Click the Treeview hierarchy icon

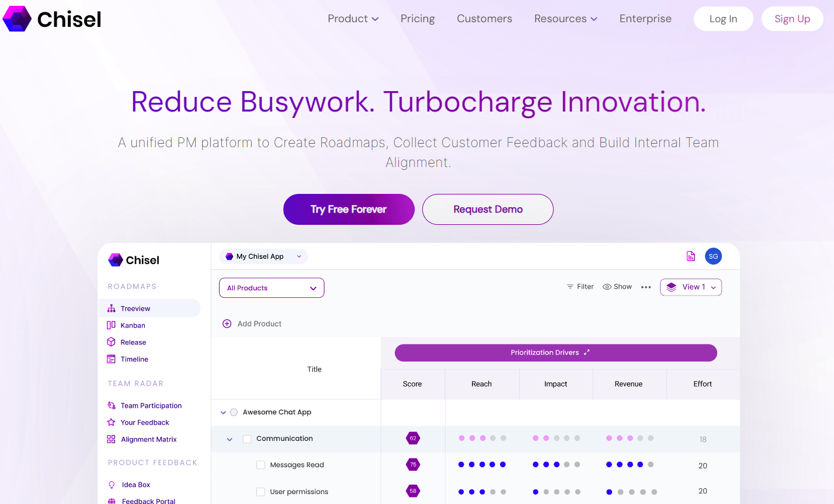click(x=112, y=308)
